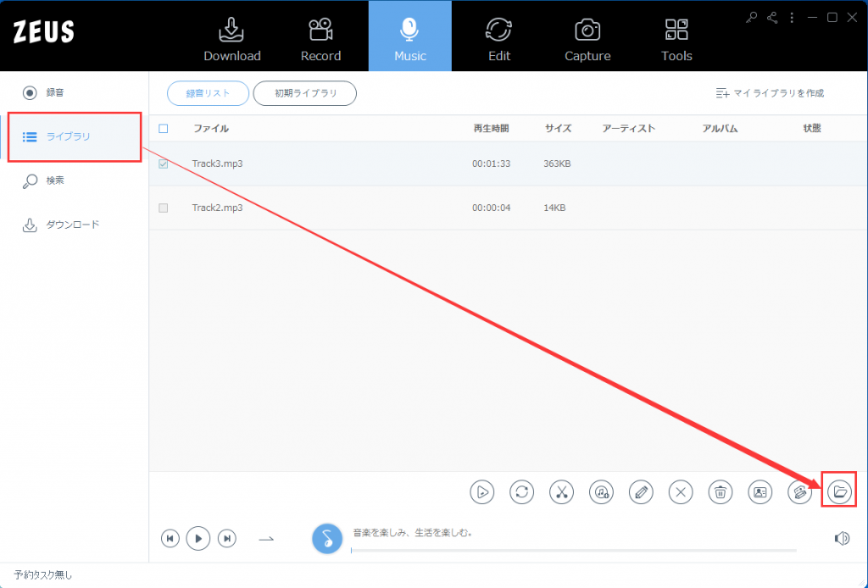Image resolution: width=868 pixels, height=588 pixels.
Task: Open the Capture tab
Action: [x=587, y=36]
